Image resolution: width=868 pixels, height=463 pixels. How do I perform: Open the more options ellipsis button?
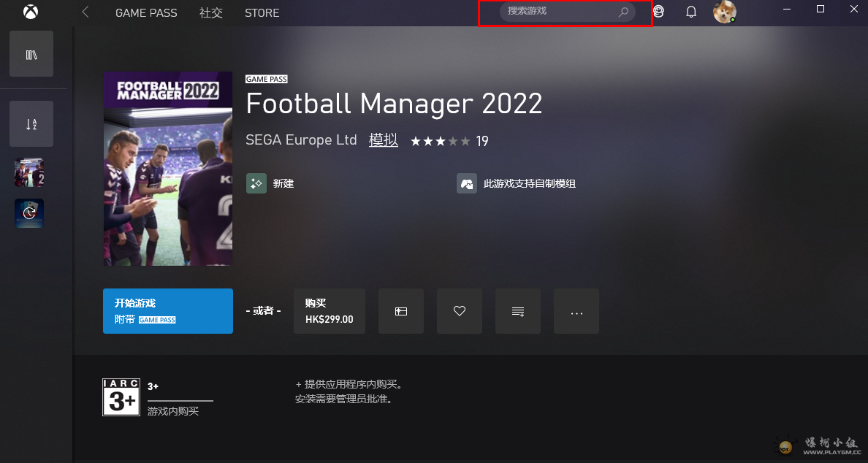[576, 311]
